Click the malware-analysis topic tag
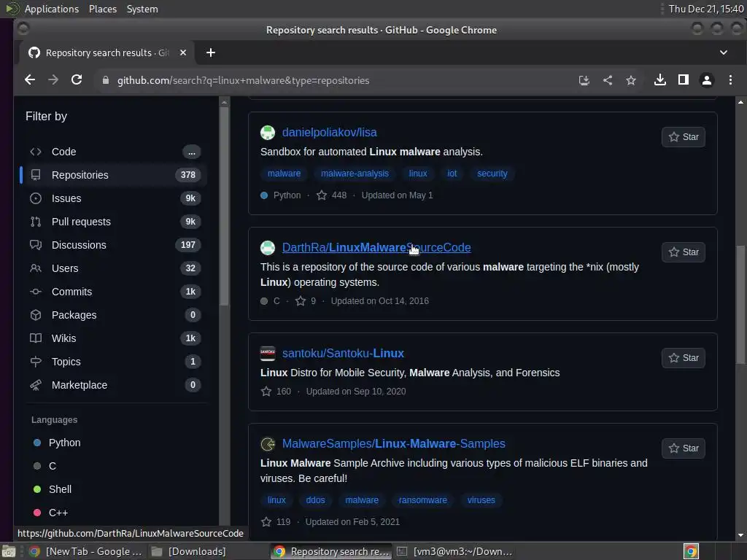The height and width of the screenshot is (560, 747). coord(355,174)
